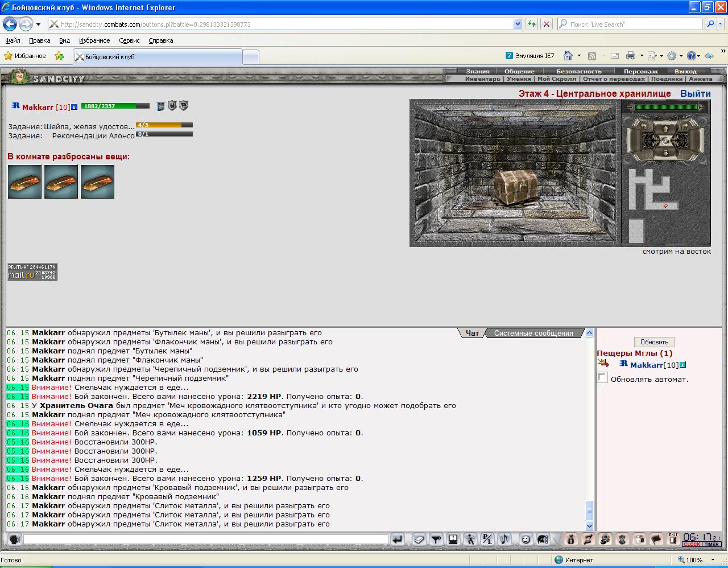Expand the Home button dropdown arrow
Viewport: 728px width, 568px height.
(579, 56)
